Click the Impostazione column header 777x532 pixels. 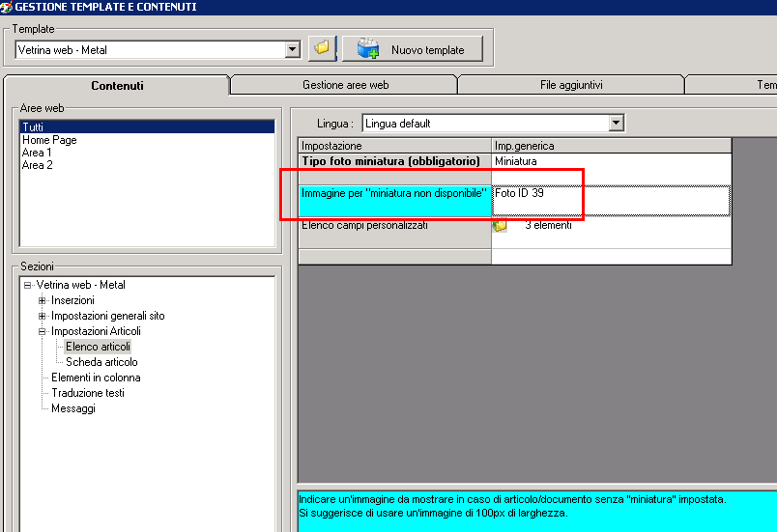click(x=395, y=146)
